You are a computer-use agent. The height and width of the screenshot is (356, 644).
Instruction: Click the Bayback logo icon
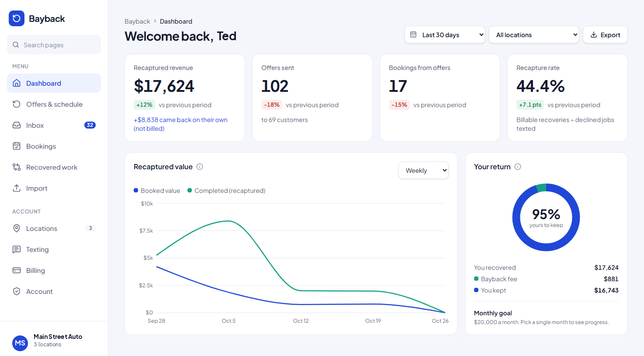tap(17, 18)
